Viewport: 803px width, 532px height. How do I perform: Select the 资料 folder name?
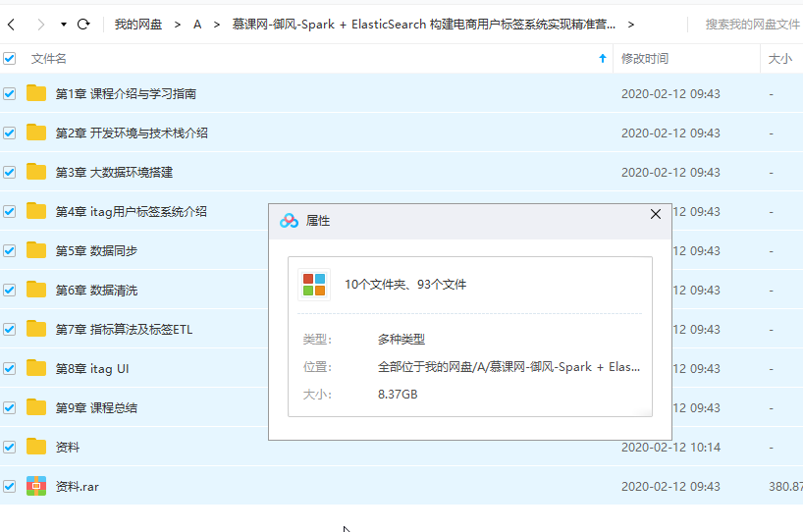[x=68, y=447]
